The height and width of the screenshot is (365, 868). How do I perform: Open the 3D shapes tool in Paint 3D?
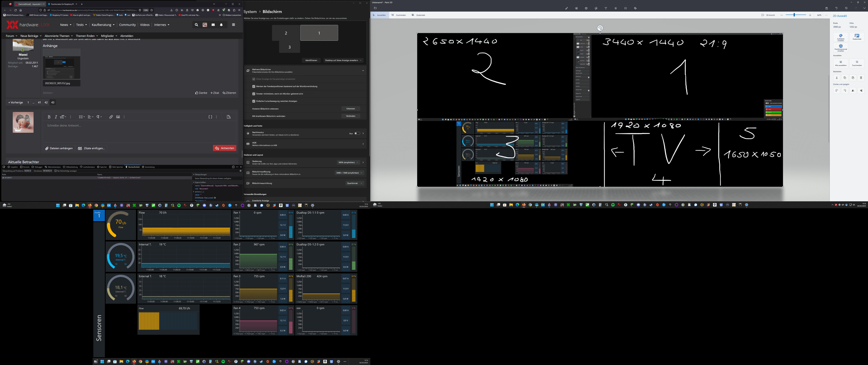point(586,8)
